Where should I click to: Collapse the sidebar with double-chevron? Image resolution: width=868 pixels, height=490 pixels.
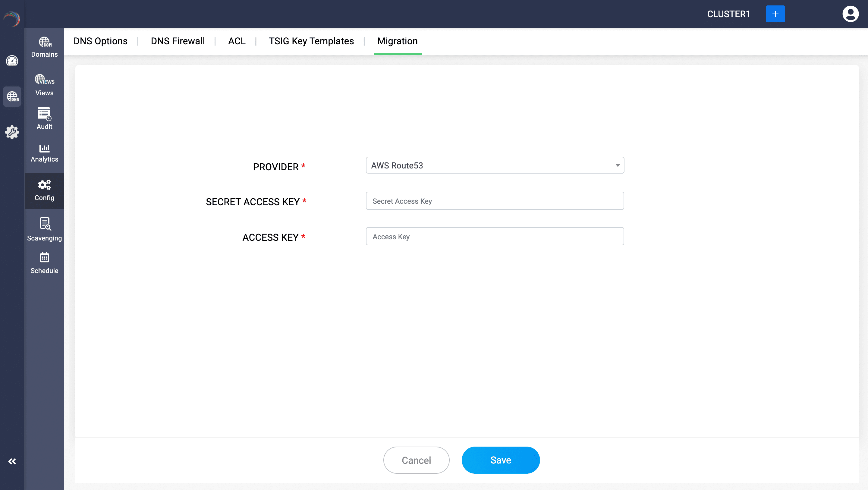[x=12, y=461]
